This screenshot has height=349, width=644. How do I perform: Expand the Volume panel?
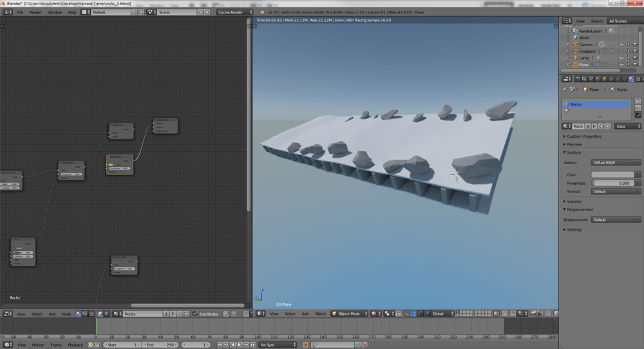pos(574,202)
